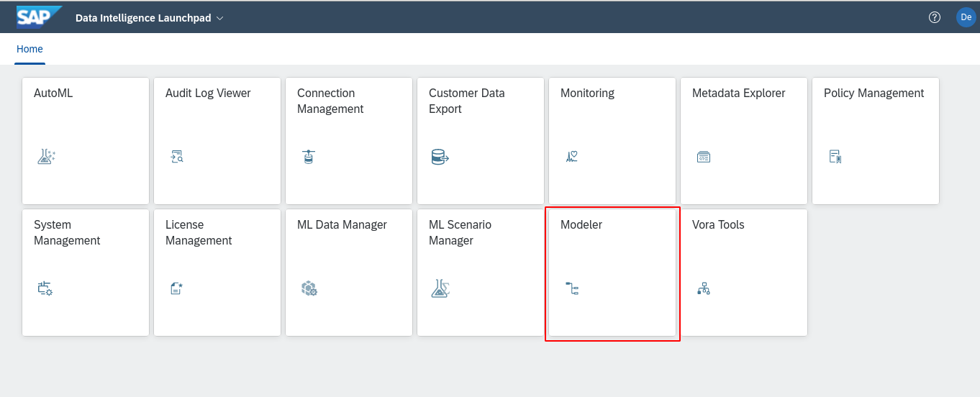Screen dimensions: 980x397
Task: Click the ML Scenario Manager flask icon
Action: pyautogui.click(x=440, y=288)
